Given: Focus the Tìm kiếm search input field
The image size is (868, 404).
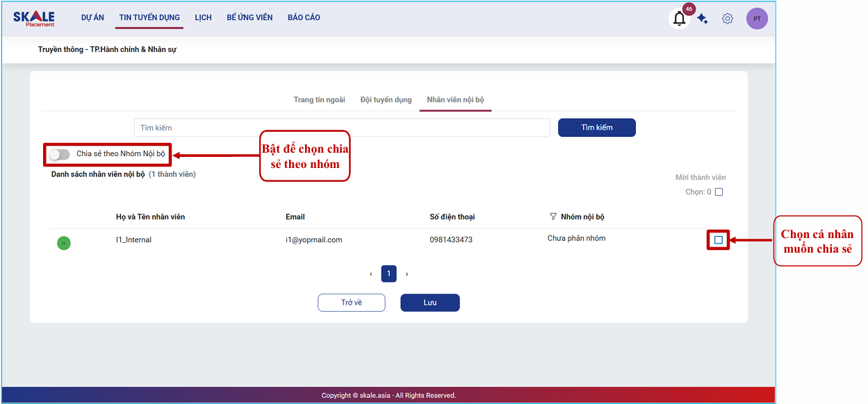Looking at the screenshot, I should pyautogui.click(x=342, y=128).
